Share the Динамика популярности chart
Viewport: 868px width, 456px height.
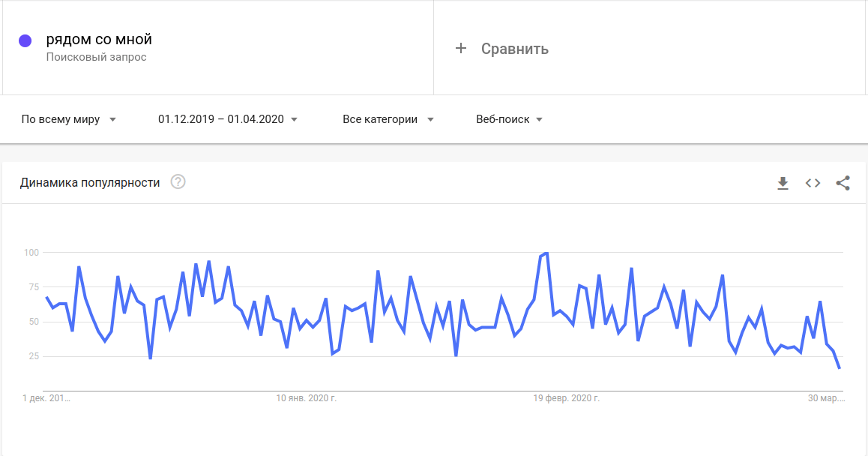[x=843, y=183]
